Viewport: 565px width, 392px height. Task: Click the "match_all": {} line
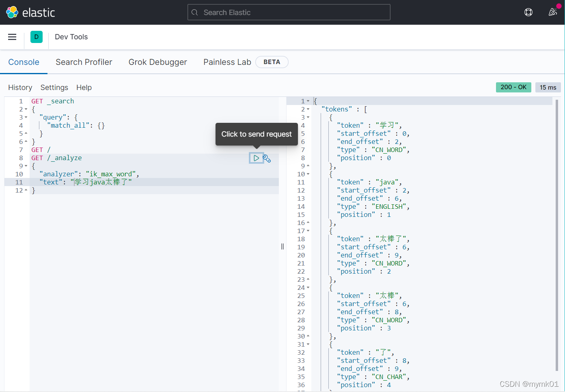[76, 126]
